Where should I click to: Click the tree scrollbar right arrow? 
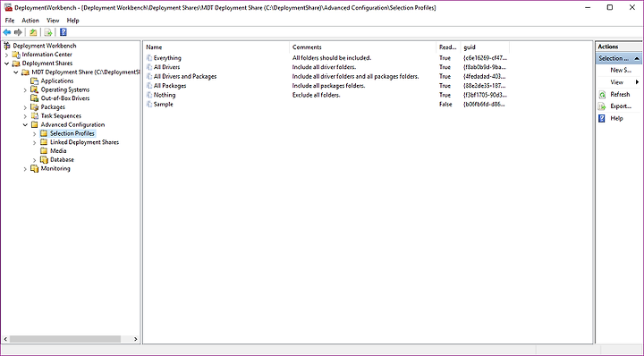click(136, 339)
